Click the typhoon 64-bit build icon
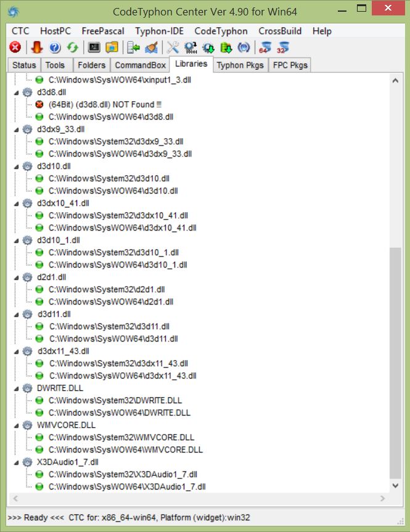 click(265, 47)
